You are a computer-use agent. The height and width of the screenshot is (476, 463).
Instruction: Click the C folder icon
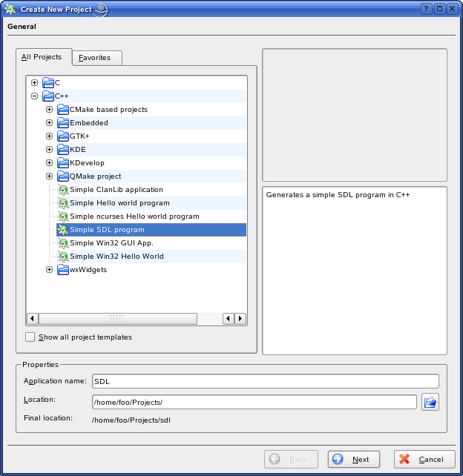pos(48,82)
